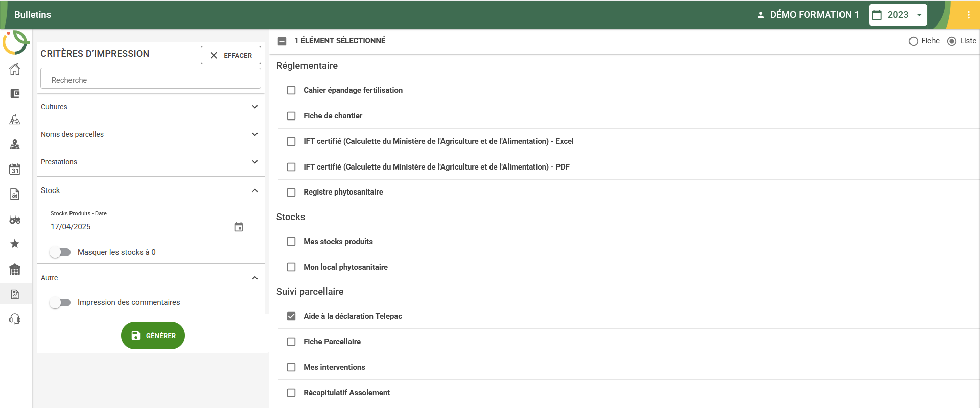Image resolution: width=980 pixels, height=408 pixels.
Task: Expand the Cultures section
Action: coord(151,107)
